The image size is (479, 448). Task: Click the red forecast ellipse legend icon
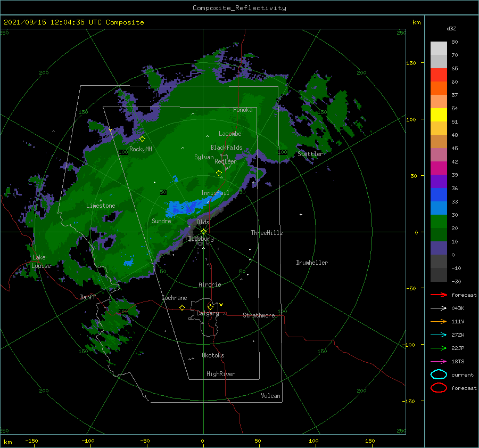pos(439,388)
